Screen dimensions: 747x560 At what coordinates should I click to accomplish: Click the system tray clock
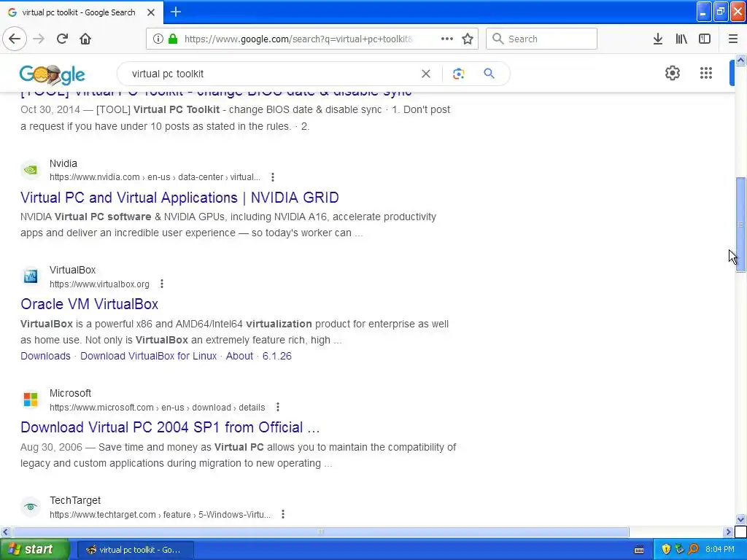click(x=720, y=550)
